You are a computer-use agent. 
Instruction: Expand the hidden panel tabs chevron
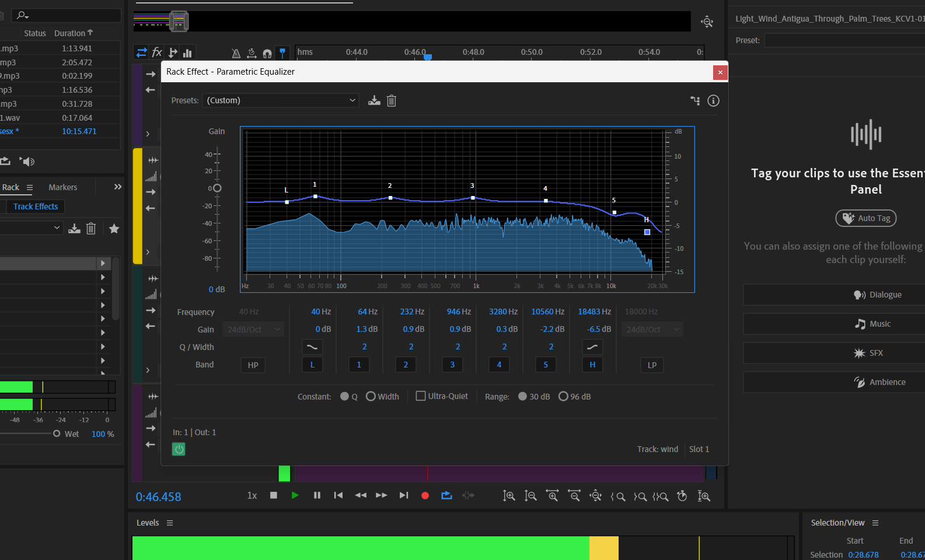(117, 187)
